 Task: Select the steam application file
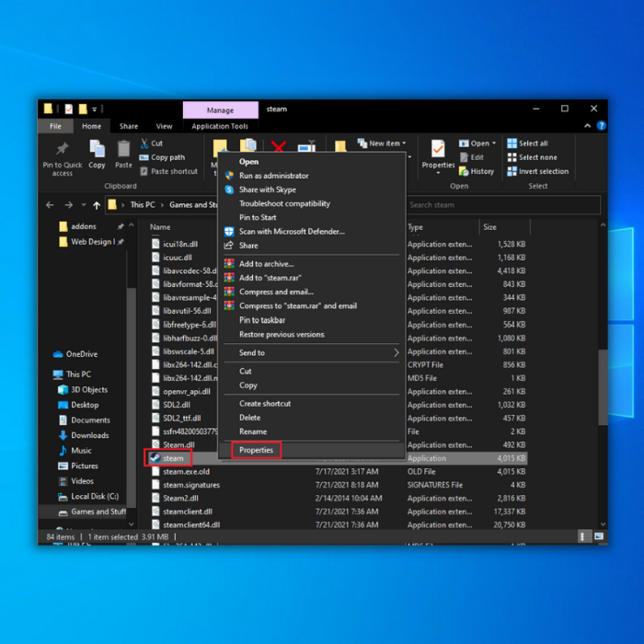click(x=173, y=458)
